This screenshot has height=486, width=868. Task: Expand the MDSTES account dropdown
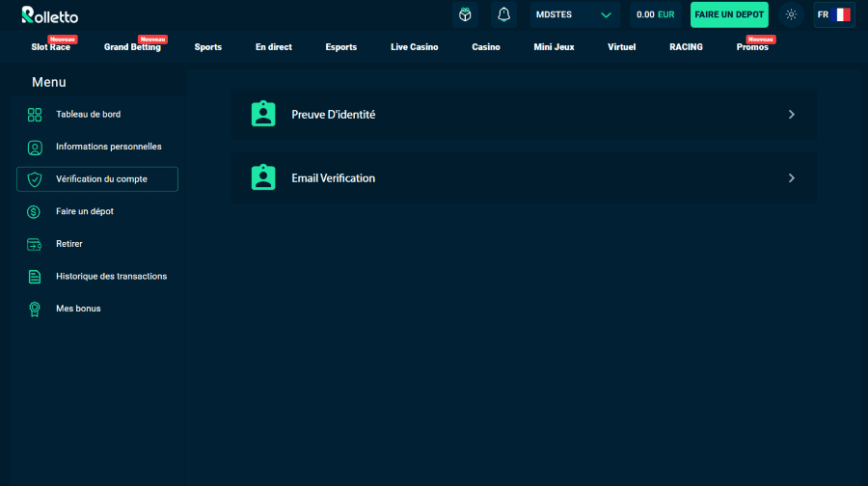[575, 14]
